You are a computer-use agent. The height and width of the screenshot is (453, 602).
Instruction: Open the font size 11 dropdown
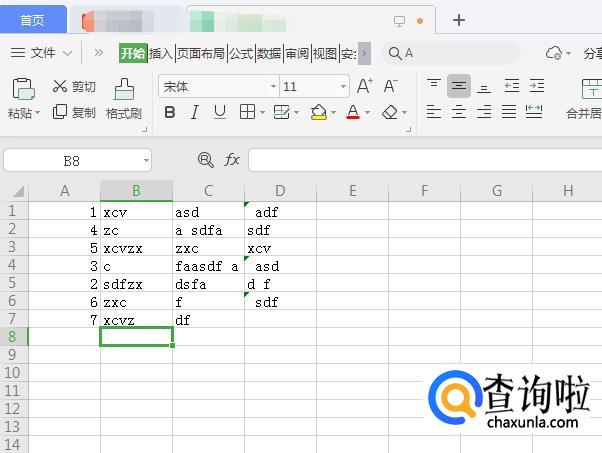[343, 86]
